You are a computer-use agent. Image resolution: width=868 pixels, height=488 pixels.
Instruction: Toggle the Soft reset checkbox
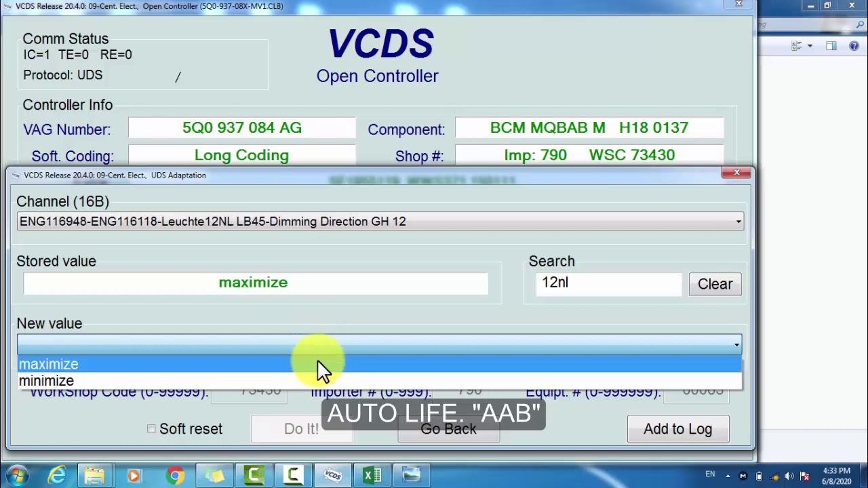151,428
